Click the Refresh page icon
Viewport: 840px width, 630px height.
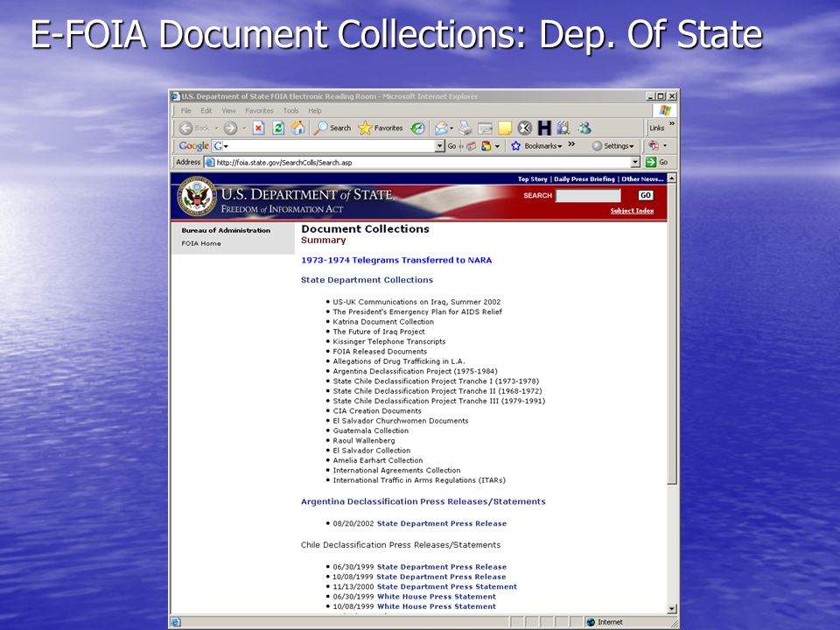point(278,128)
